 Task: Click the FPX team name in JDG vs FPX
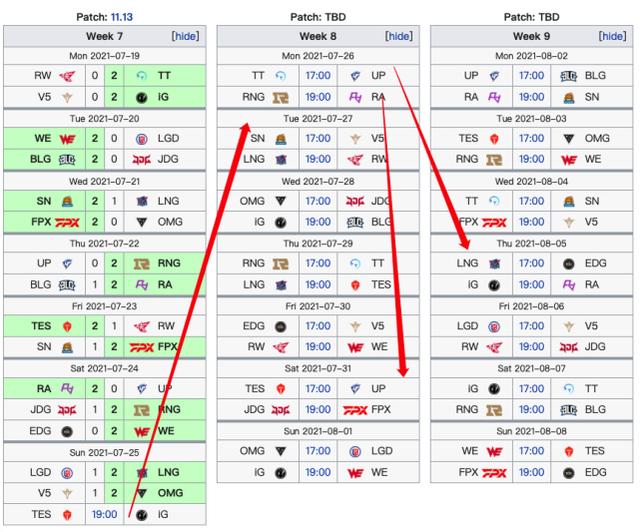tap(381, 409)
